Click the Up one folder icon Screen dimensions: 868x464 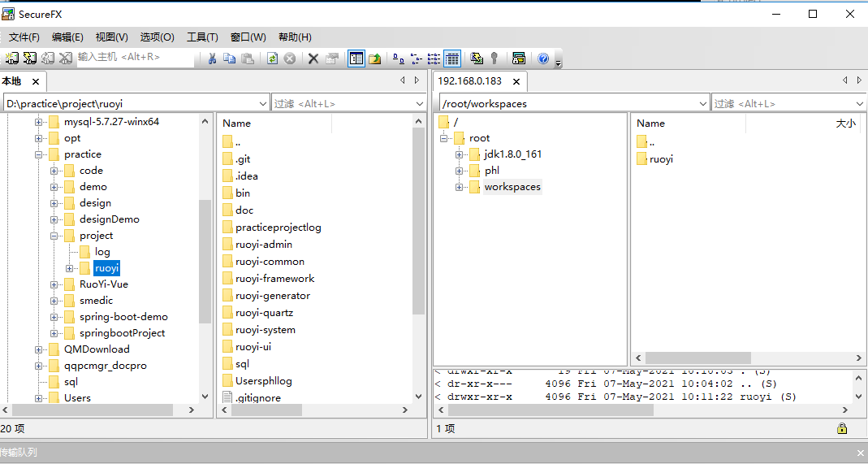(375, 59)
